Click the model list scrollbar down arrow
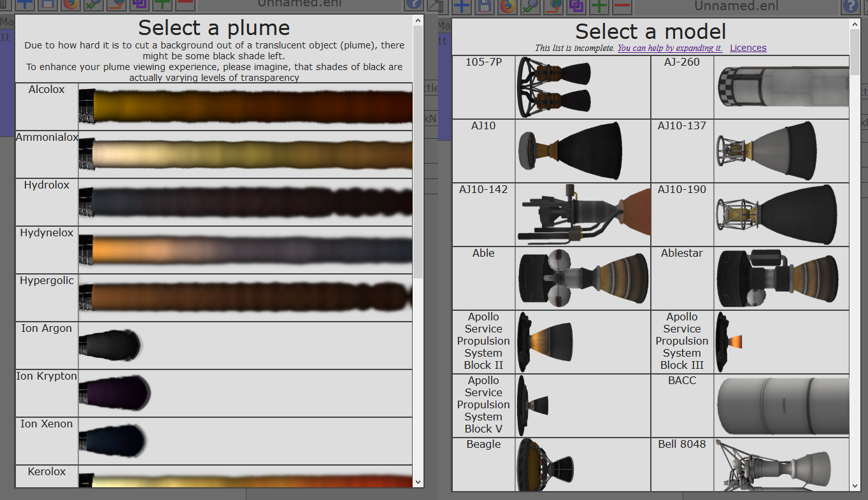 (855, 486)
